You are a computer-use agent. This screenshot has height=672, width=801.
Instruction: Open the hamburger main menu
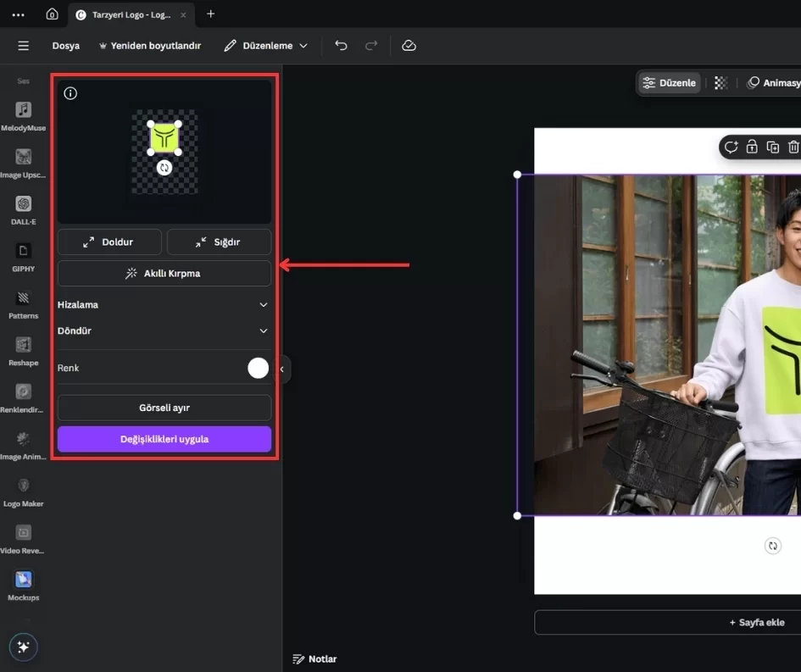click(24, 46)
